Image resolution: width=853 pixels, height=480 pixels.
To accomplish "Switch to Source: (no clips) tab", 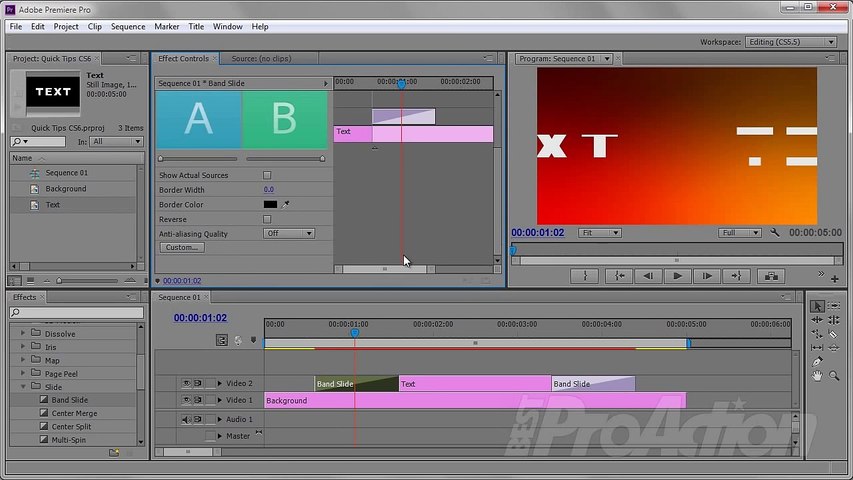I will [261, 59].
